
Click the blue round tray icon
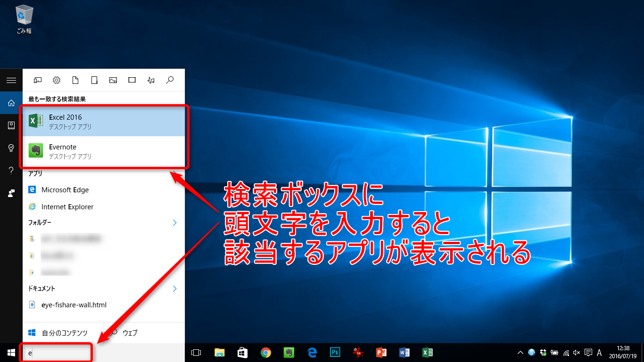[532, 353]
